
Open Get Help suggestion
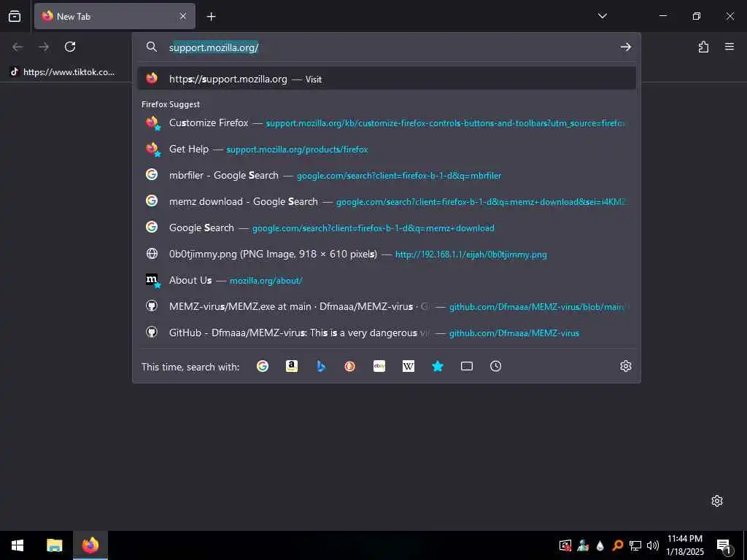tap(387, 149)
